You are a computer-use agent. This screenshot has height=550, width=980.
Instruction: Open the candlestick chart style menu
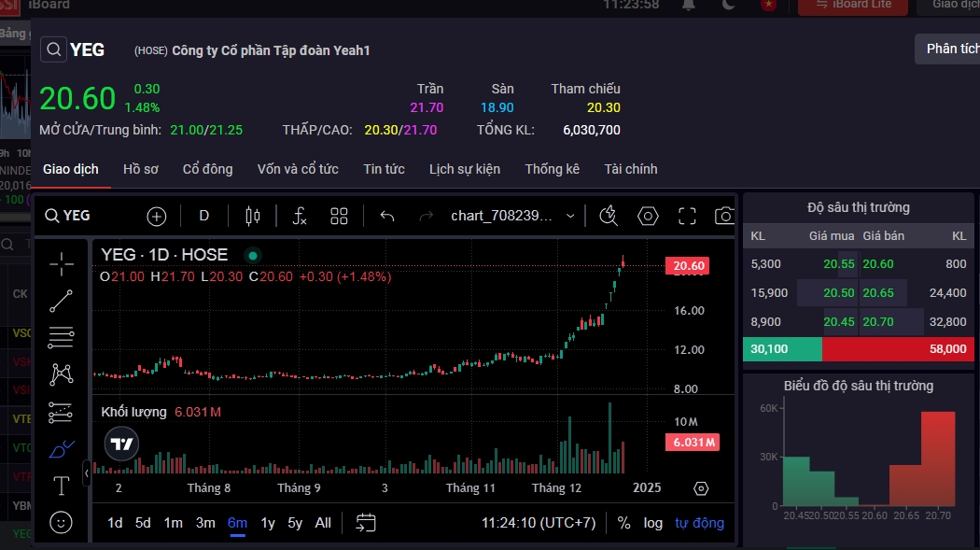pyautogui.click(x=253, y=217)
